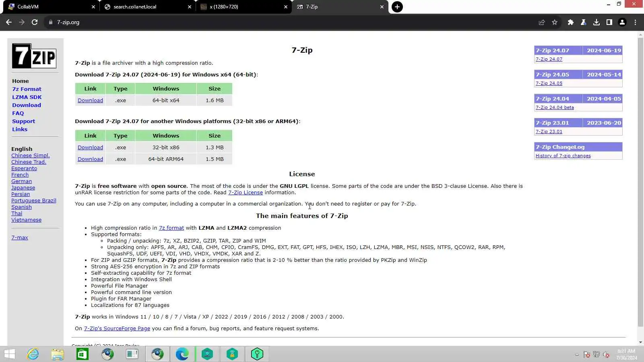
Task: Open the browser three-dot menu
Action: point(636,22)
